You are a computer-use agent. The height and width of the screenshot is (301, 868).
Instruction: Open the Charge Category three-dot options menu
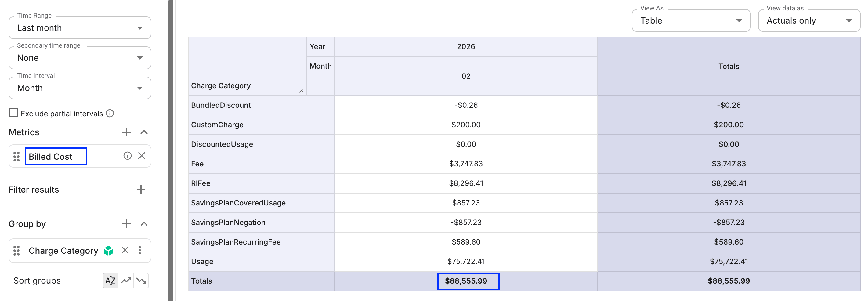point(140,250)
